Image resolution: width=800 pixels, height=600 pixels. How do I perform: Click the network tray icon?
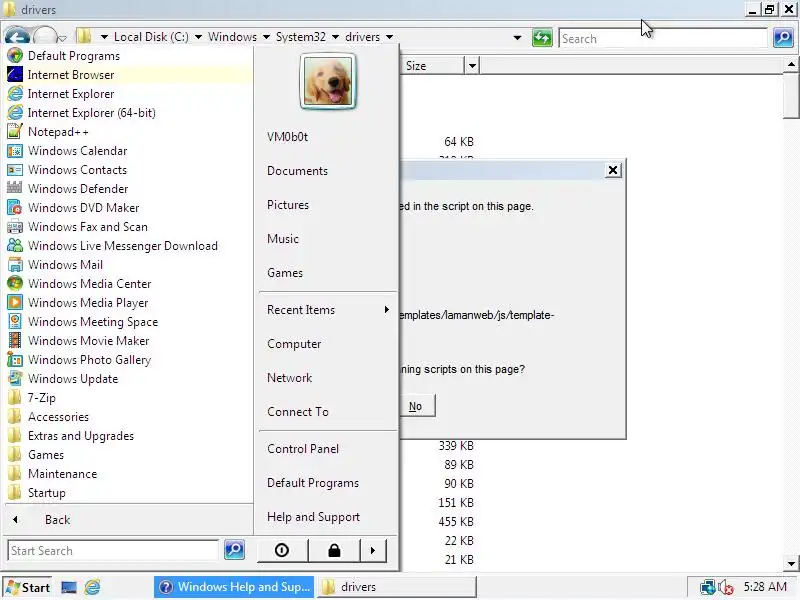click(x=707, y=587)
